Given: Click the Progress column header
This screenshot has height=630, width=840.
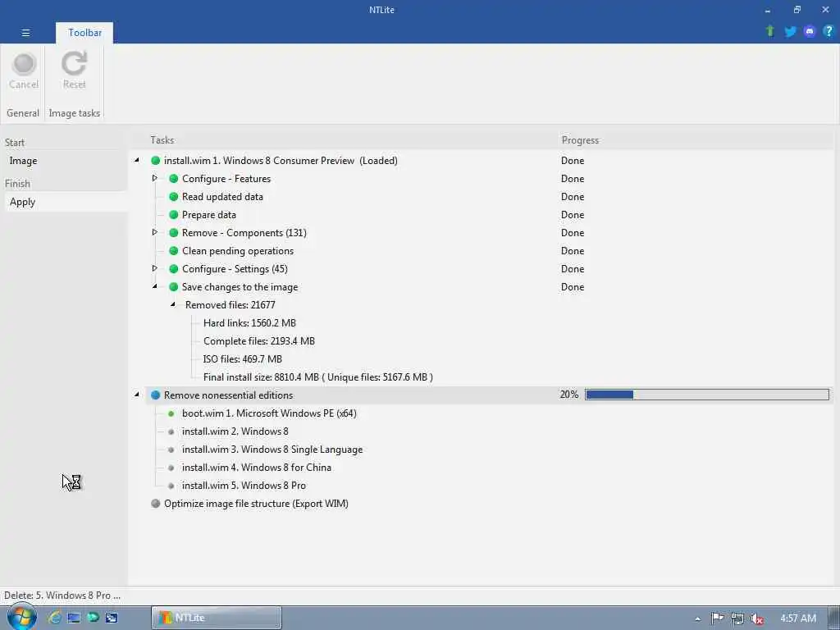Looking at the screenshot, I should click(580, 139).
